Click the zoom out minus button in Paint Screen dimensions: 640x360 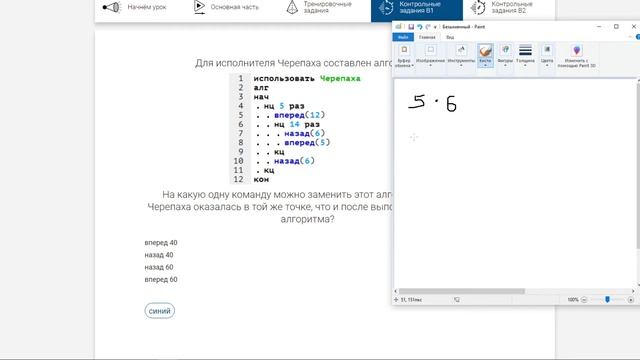[x=584, y=300]
